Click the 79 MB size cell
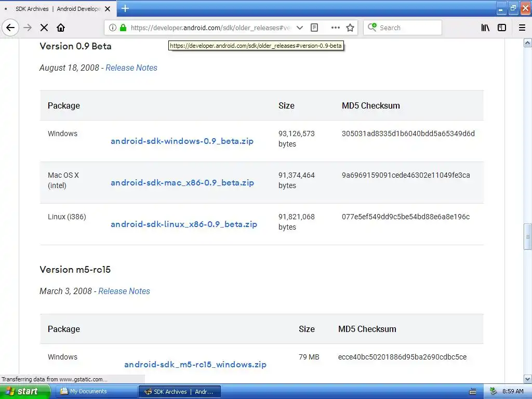Screen dimensions: 532x399 coord(309,357)
